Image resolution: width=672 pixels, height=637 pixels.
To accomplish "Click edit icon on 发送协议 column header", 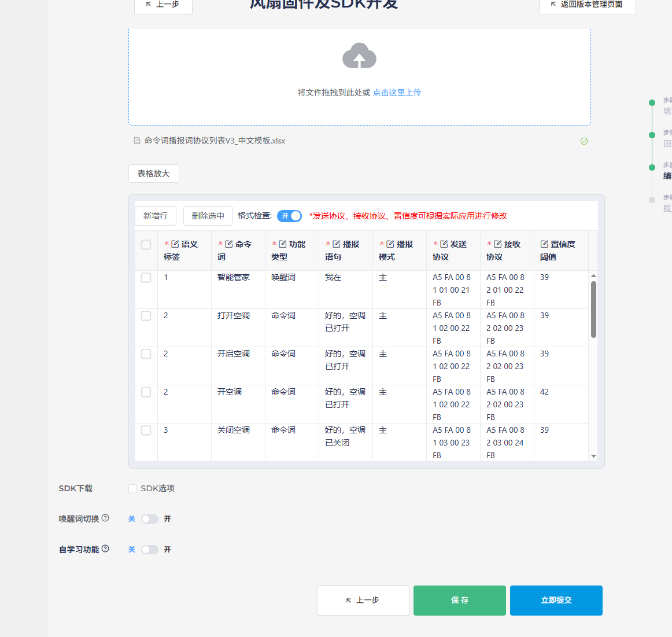I will [x=444, y=244].
